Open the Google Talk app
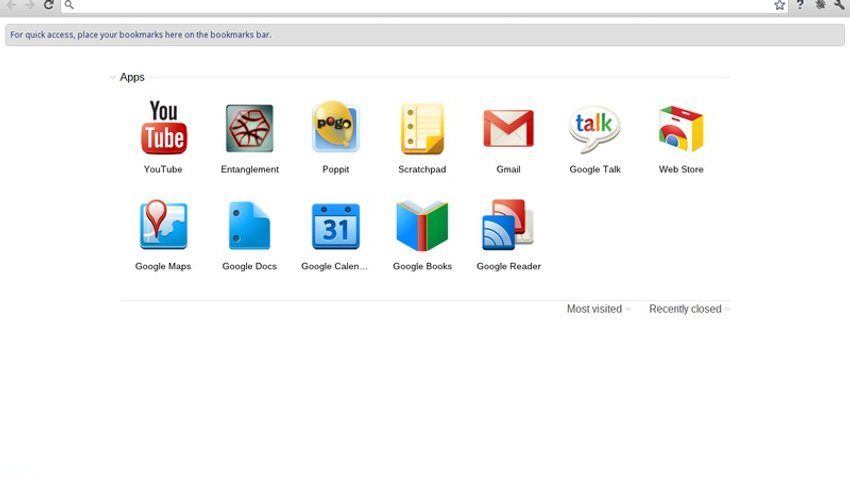850x478 pixels. (x=595, y=128)
